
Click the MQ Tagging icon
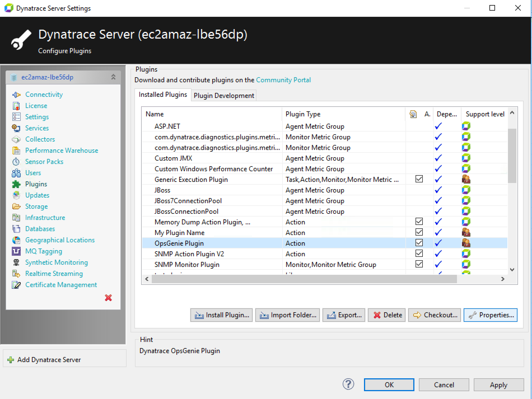(x=16, y=251)
